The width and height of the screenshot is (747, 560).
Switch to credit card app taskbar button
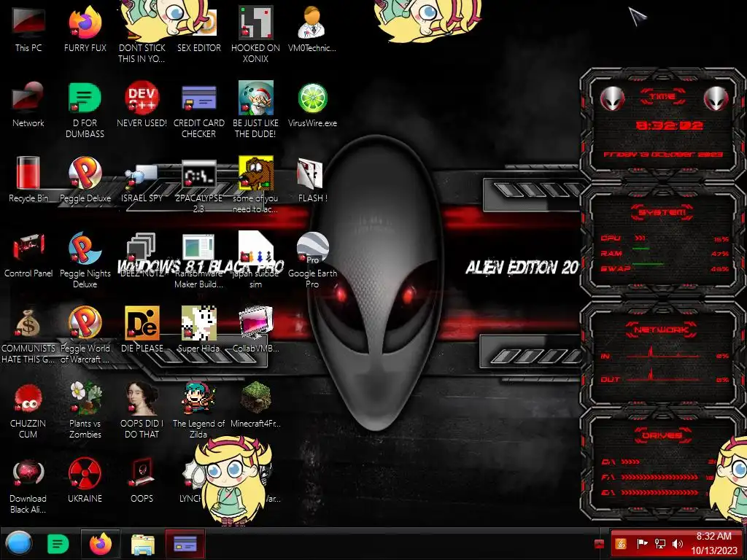coord(185,544)
